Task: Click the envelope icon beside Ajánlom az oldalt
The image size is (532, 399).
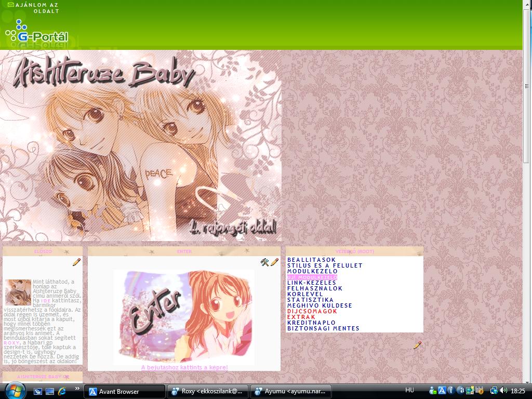Action: coord(10,5)
